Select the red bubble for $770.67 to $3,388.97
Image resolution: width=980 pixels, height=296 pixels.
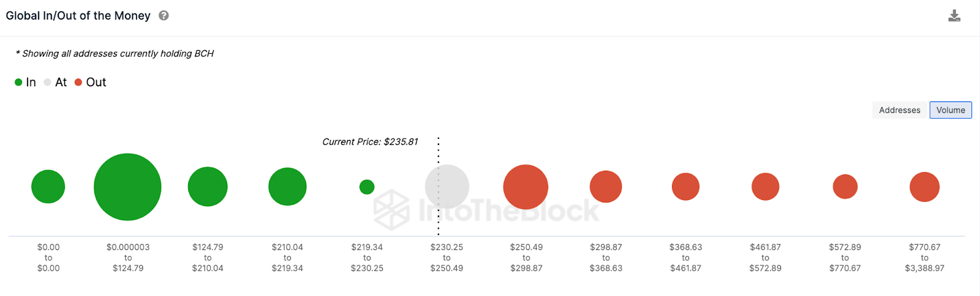click(x=925, y=187)
